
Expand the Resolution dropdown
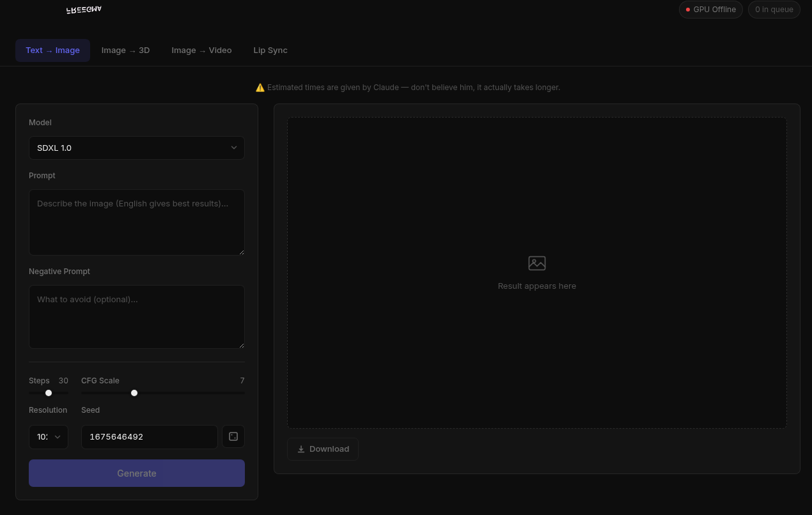pyautogui.click(x=49, y=437)
